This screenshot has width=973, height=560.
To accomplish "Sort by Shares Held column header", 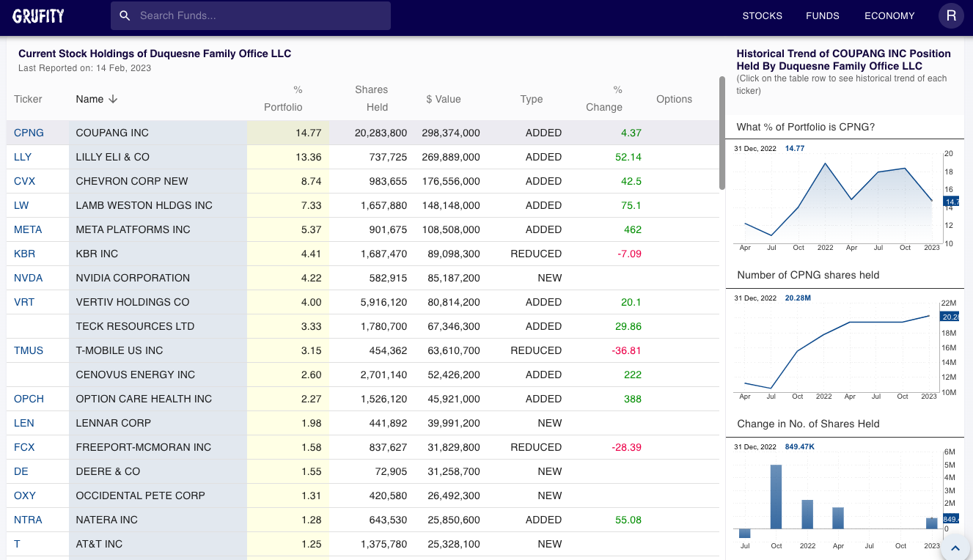I will click(x=372, y=98).
